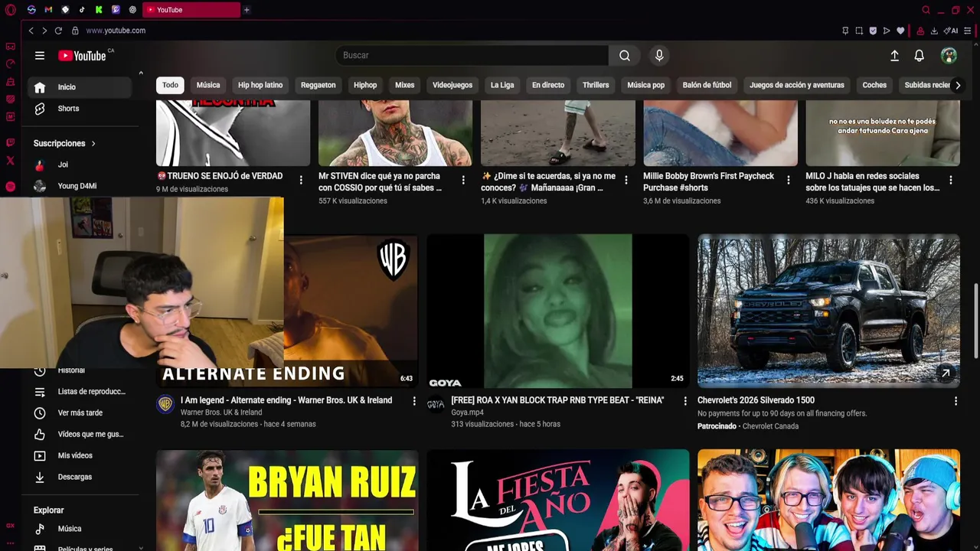This screenshot has height=551, width=980.
Task: Click the magnifier search button
Action: point(625,55)
